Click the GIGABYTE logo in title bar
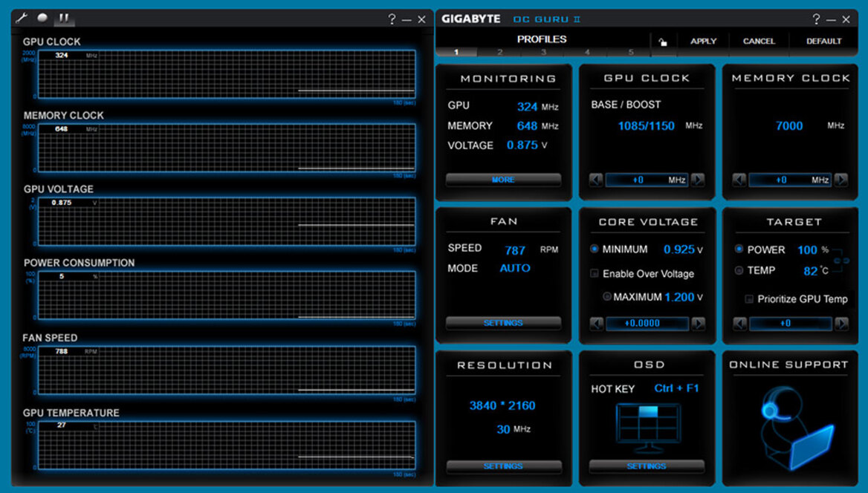The width and height of the screenshot is (868, 493). (470, 19)
